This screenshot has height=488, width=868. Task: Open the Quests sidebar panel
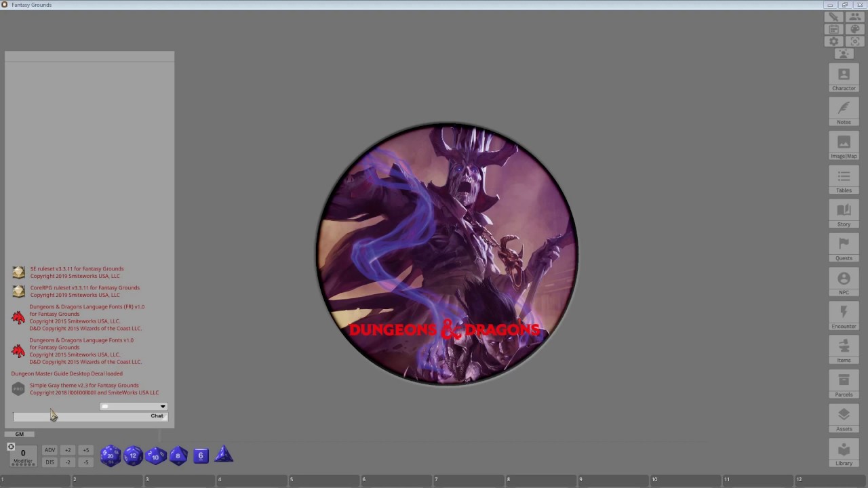844,247
